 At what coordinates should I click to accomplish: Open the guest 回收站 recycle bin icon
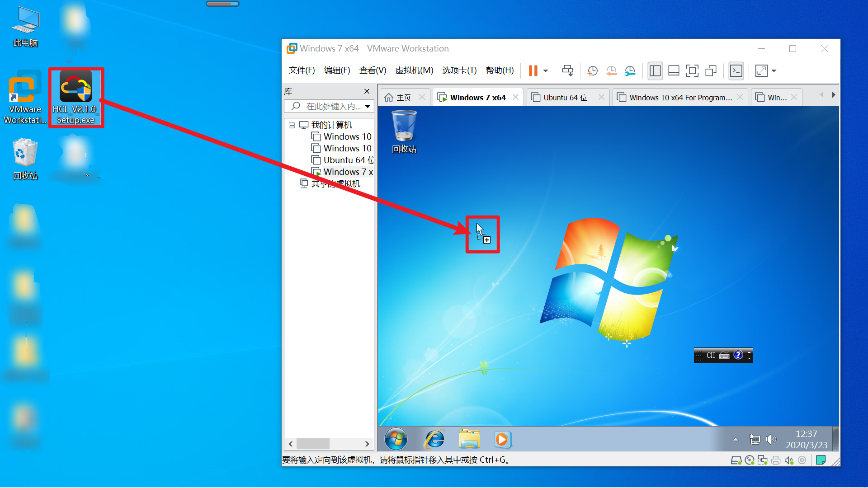[404, 132]
